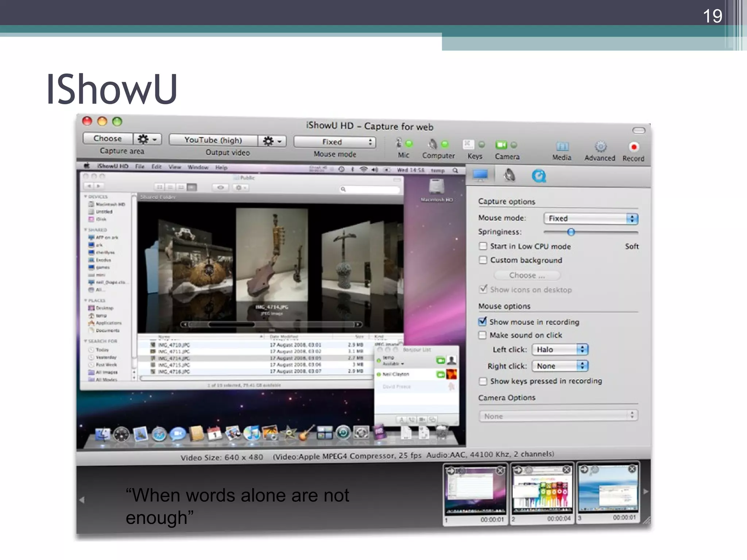Click the Spotlight search icon in preview
The height and width of the screenshot is (560, 747).
click(x=455, y=170)
